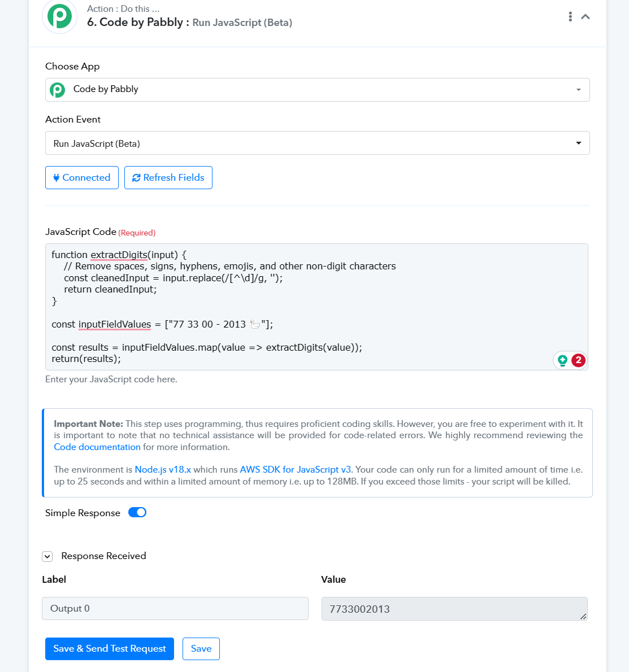Click the Pabbly icon in Choose App field
Screen dimensions: 629x672
point(58,90)
